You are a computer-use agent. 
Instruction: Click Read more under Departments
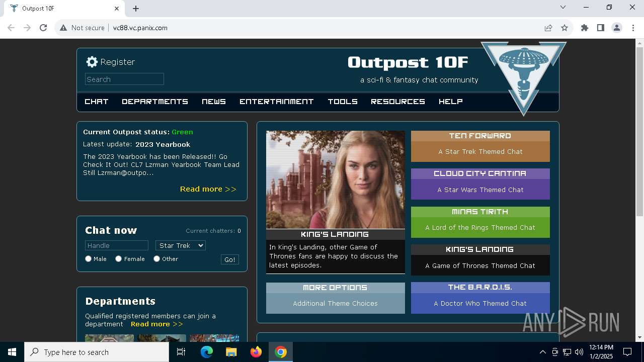coord(157,324)
